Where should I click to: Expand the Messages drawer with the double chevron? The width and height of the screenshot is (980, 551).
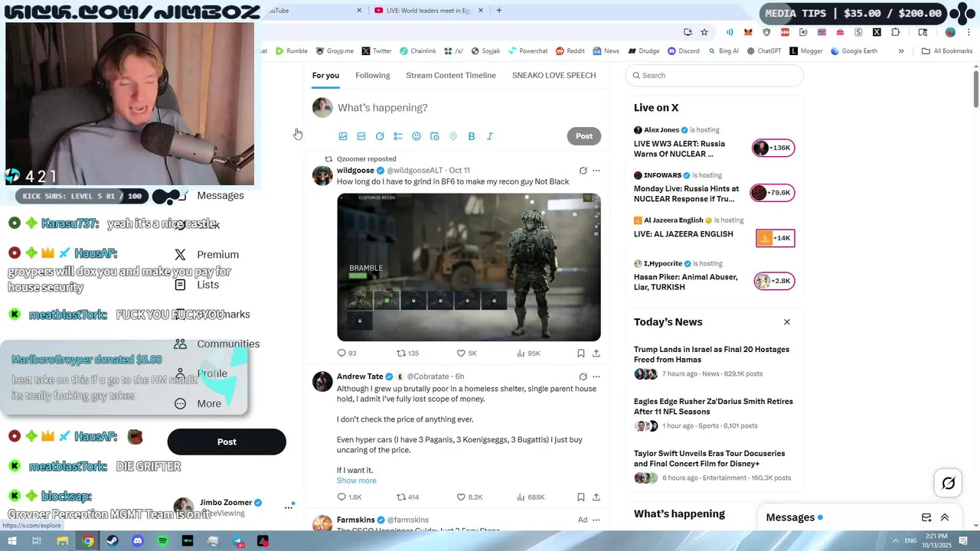coord(945,517)
